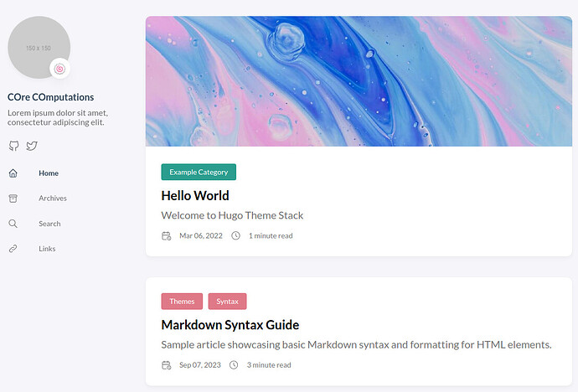Image resolution: width=578 pixels, height=392 pixels.
Task: Click clock icon beside 1 minute read
Action: pos(235,236)
